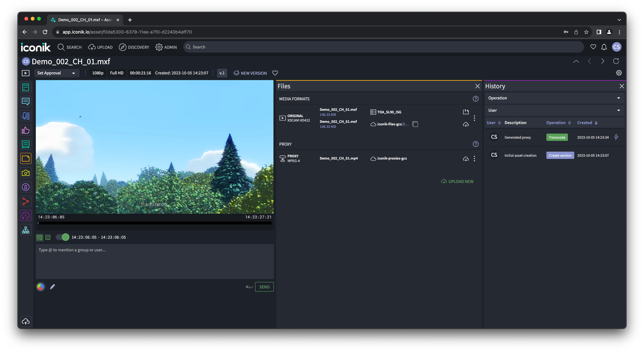Screen dimensions: 644x352
Task: Click the video preview frame
Action: (x=155, y=147)
